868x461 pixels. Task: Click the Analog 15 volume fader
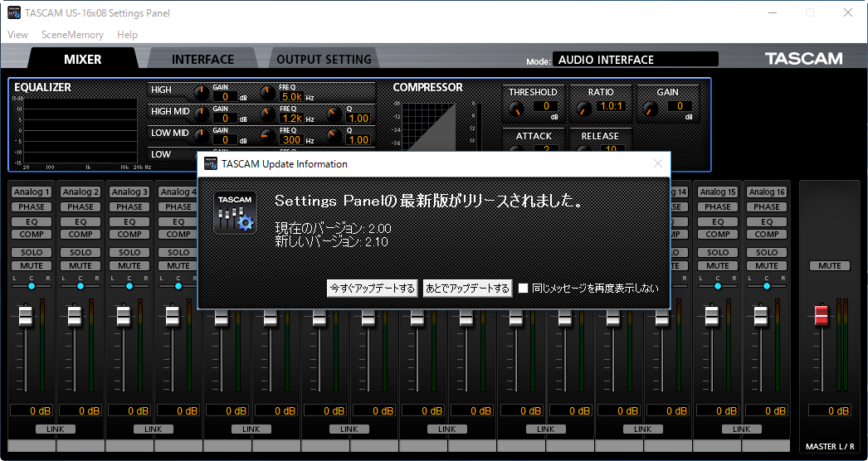[712, 316]
